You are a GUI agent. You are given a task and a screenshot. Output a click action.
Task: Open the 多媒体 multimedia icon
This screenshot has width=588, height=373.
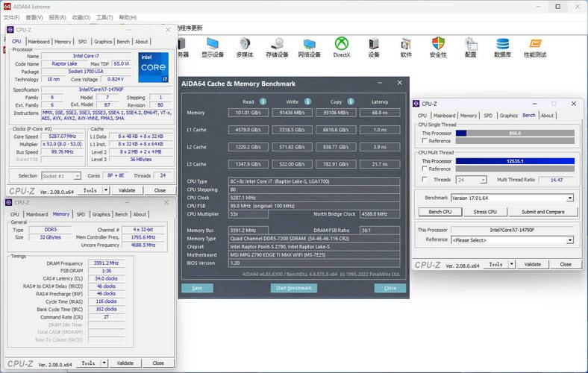pyautogui.click(x=245, y=45)
